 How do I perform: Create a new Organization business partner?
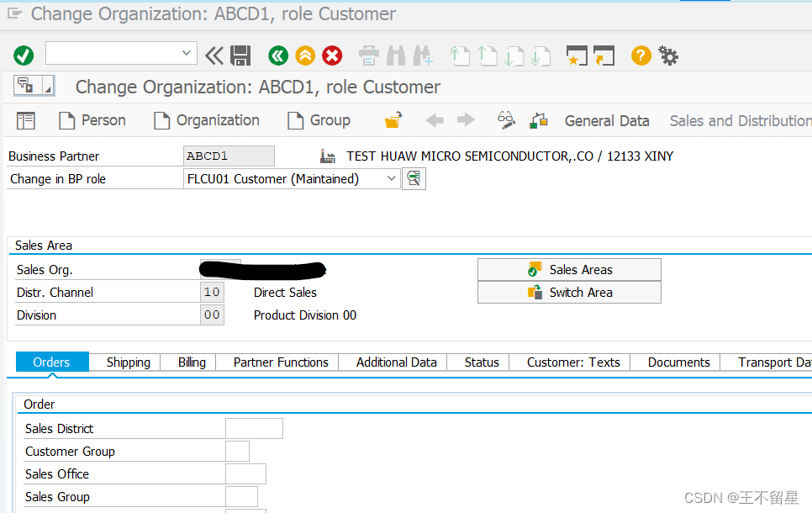click(207, 120)
